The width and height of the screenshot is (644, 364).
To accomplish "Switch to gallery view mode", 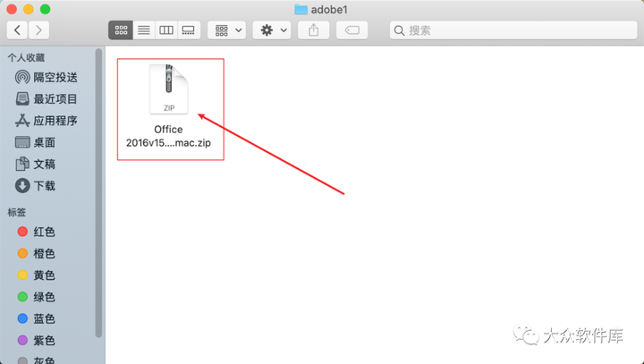I will [189, 30].
